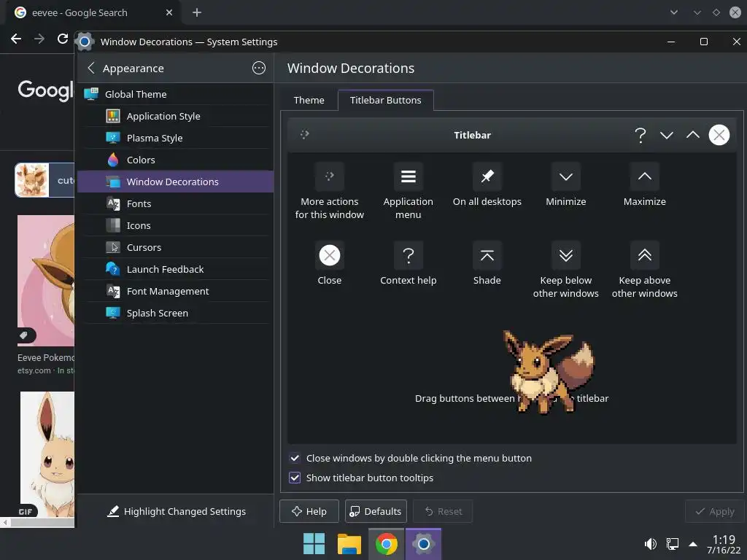The width and height of the screenshot is (747, 560).
Task: Click the clock showing 1:19 in the tray
Action: pos(724,544)
